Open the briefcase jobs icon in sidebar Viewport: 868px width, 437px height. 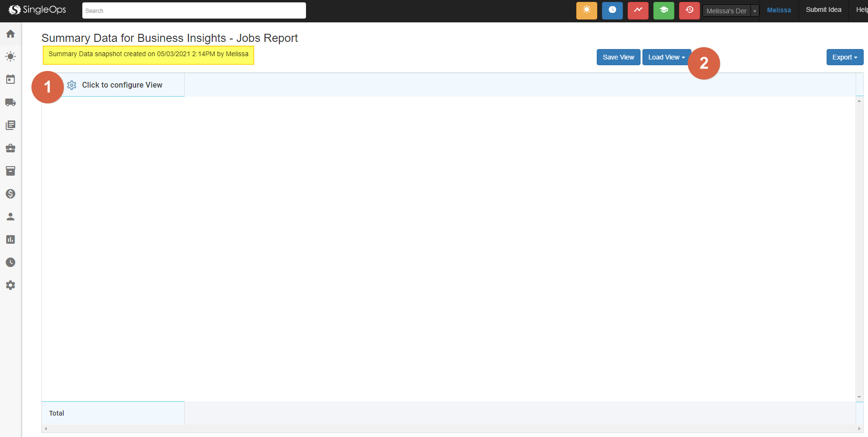click(x=10, y=148)
